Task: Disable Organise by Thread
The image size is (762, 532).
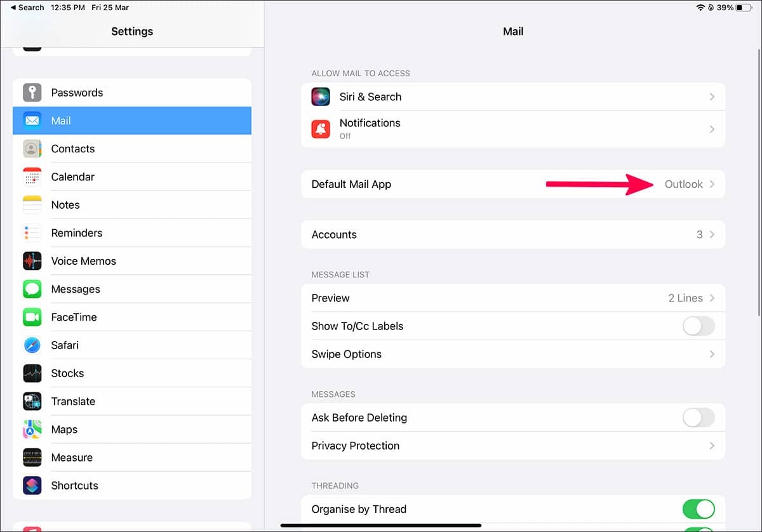Action: coord(698,509)
